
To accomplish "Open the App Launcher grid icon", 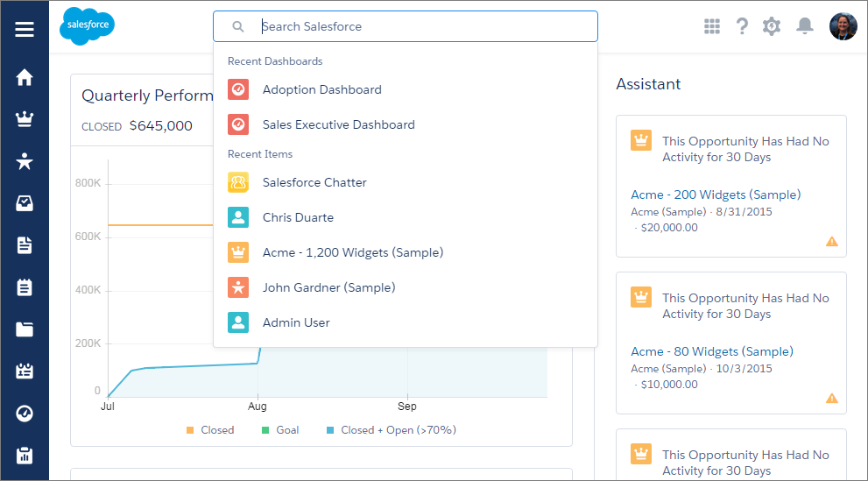I will (x=712, y=26).
